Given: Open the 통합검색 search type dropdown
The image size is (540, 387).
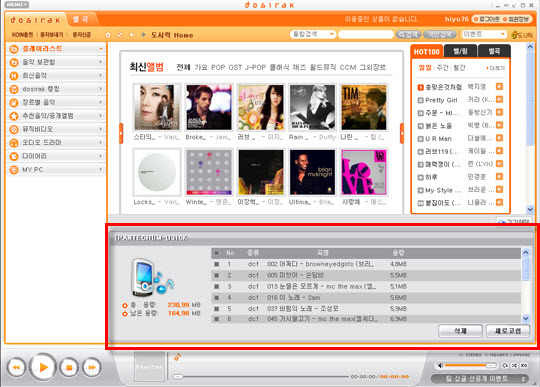Looking at the screenshot, I should pyautogui.click(x=313, y=34).
